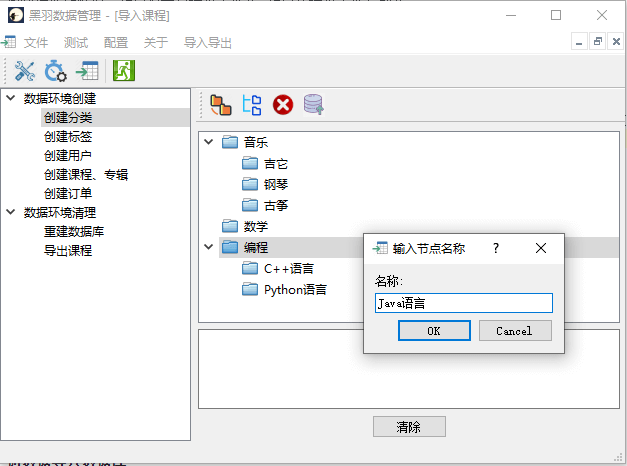Minimize the inner MDI child window
This screenshot has height=466, width=627.
(x=579, y=42)
